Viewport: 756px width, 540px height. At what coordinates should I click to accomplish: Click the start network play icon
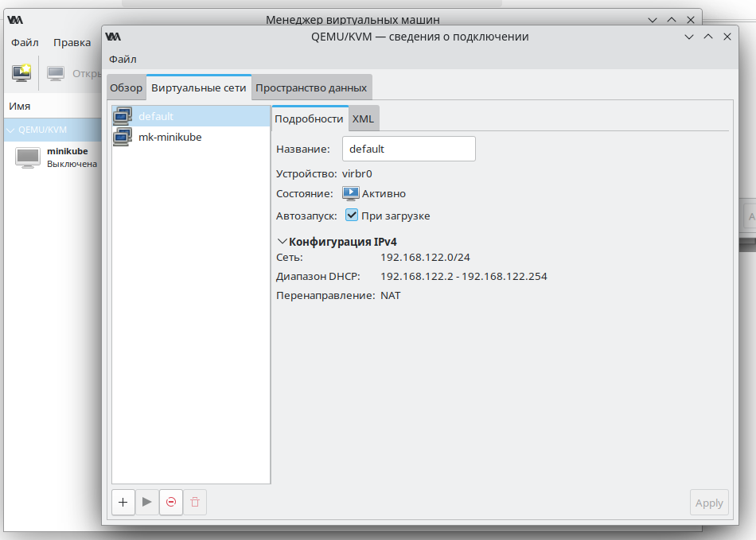[147, 502]
